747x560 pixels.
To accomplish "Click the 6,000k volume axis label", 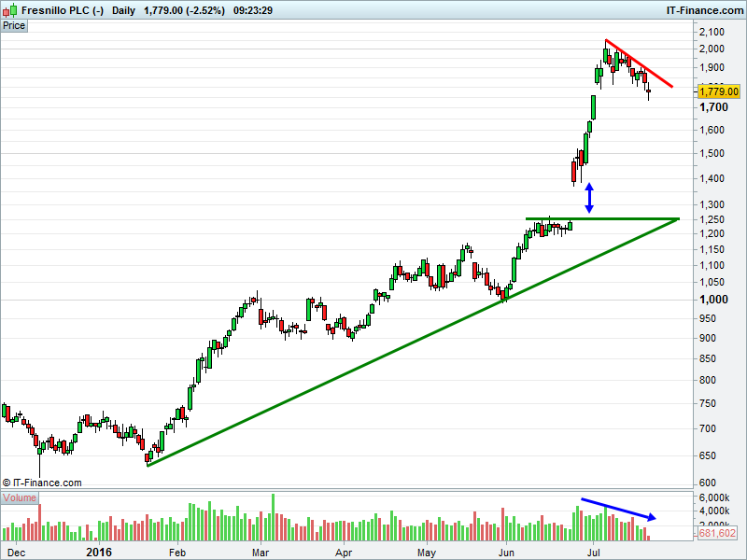I will [x=714, y=497].
